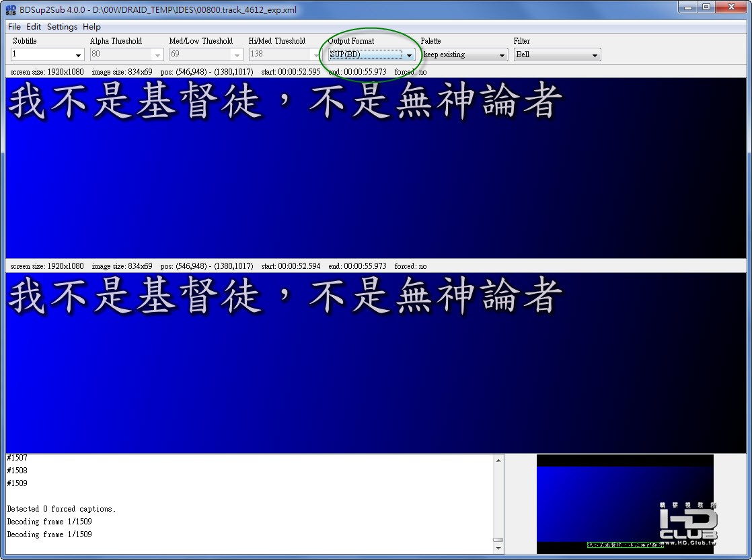The height and width of the screenshot is (560, 752).
Task: Open the File menu
Action: pos(13,27)
